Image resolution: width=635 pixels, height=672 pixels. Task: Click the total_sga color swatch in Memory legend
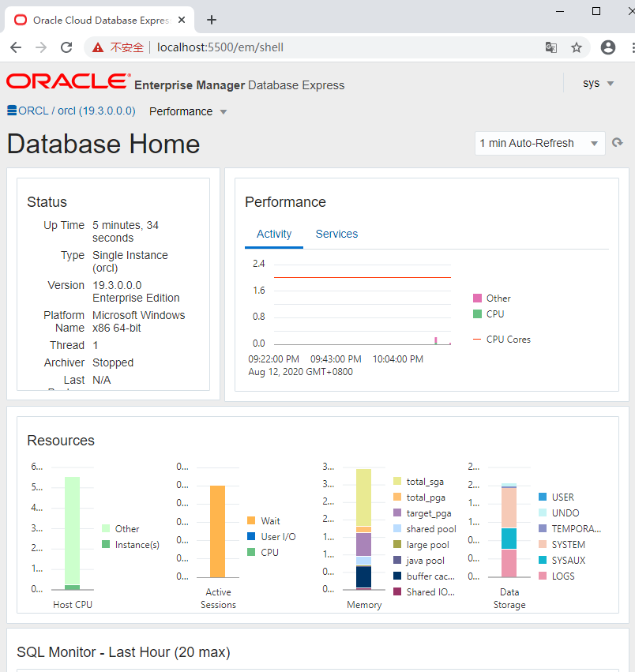coord(396,481)
